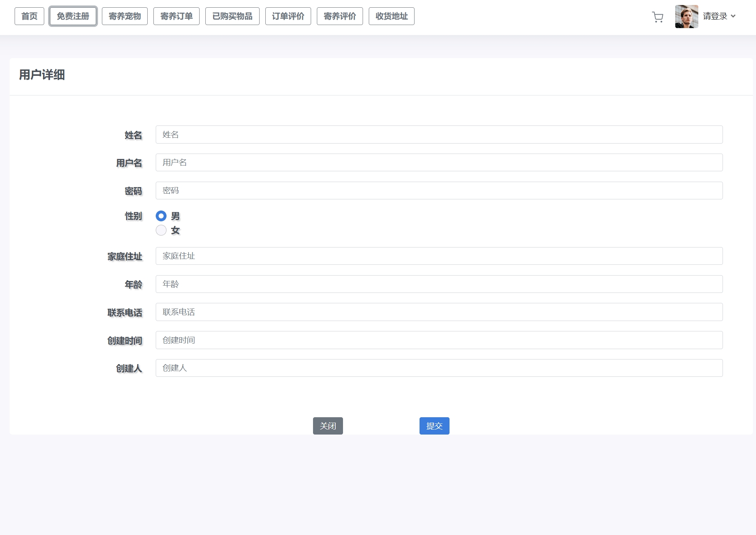Image resolution: width=756 pixels, height=535 pixels.
Task: Open 收货地址 navigation button
Action: click(x=391, y=16)
